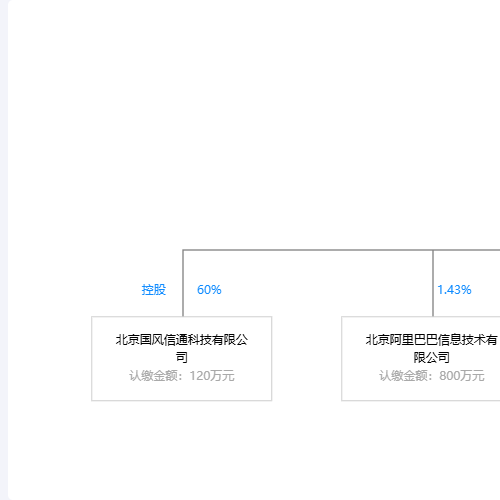Select vertical connector line beside 1.43%

[433, 283]
